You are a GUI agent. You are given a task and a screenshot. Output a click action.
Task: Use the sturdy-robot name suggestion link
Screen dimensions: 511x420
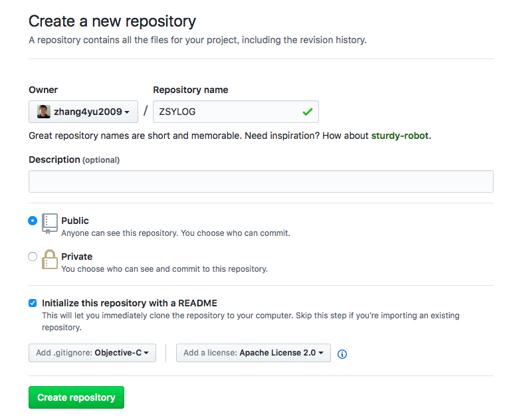399,136
